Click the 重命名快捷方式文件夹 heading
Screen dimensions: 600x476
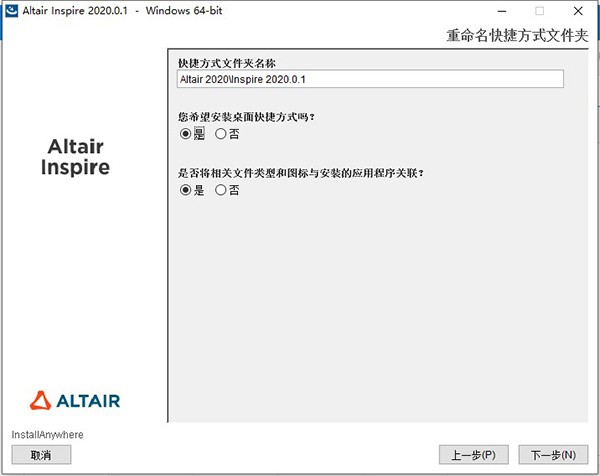pyautogui.click(x=517, y=37)
